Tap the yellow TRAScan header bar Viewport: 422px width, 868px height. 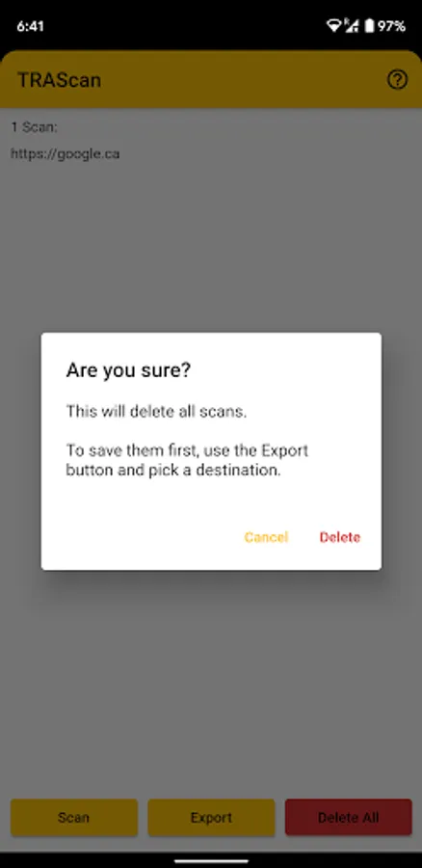click(x=211, y=79)
